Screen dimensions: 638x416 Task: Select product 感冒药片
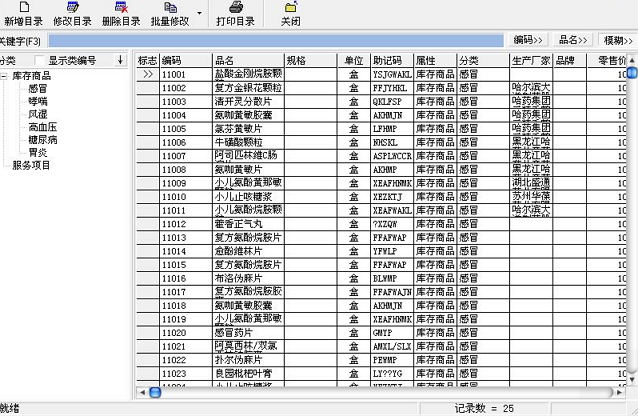point(248,333)
